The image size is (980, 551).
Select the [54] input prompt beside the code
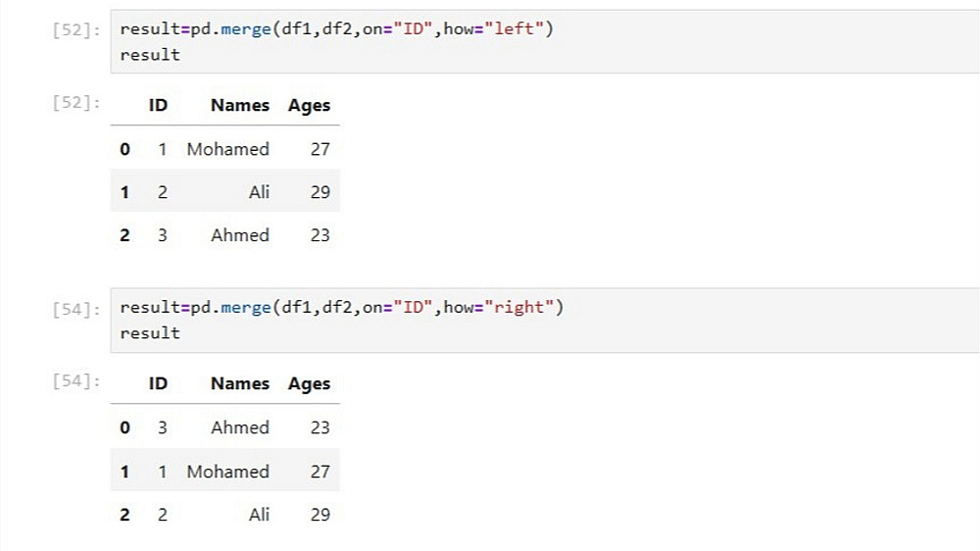click(75, 309)
